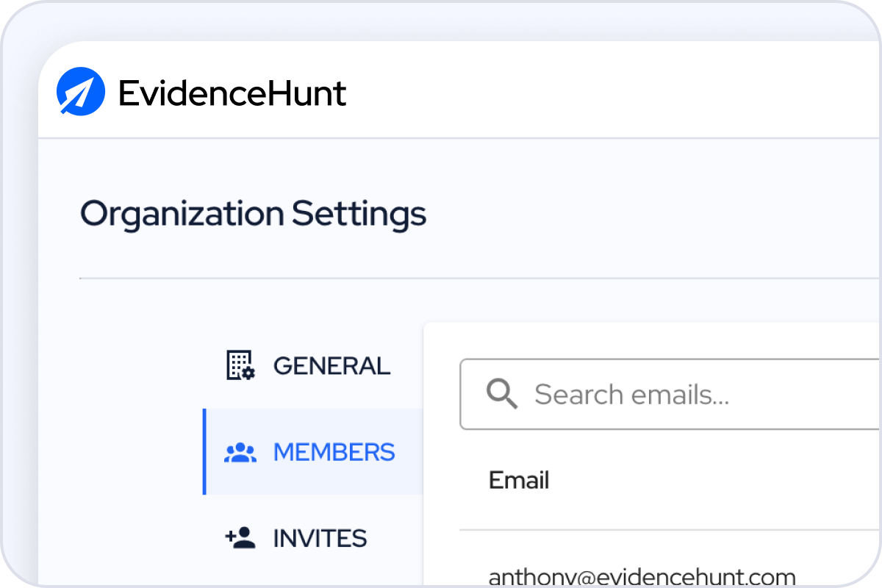
Task: Click anthony@evidencehunt.com in the member list
Action: (642, 576)
